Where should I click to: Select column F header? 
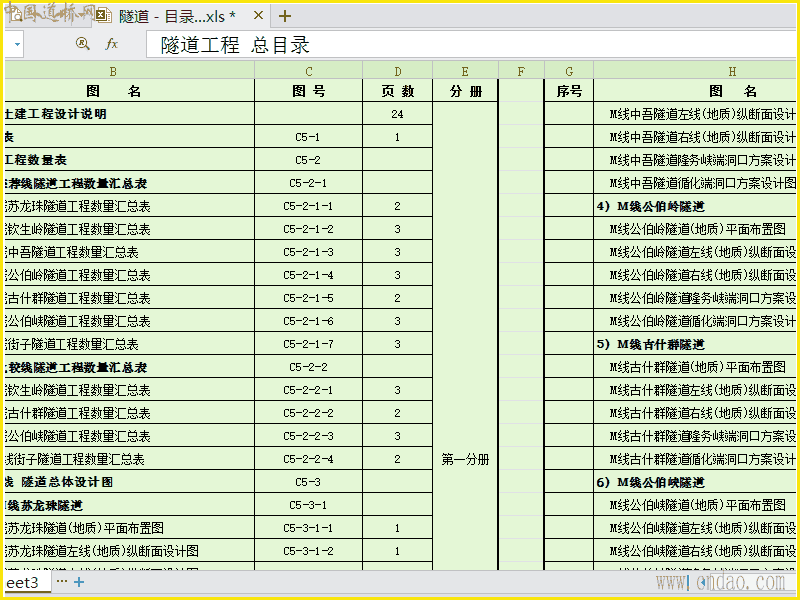tap(521, 71)
